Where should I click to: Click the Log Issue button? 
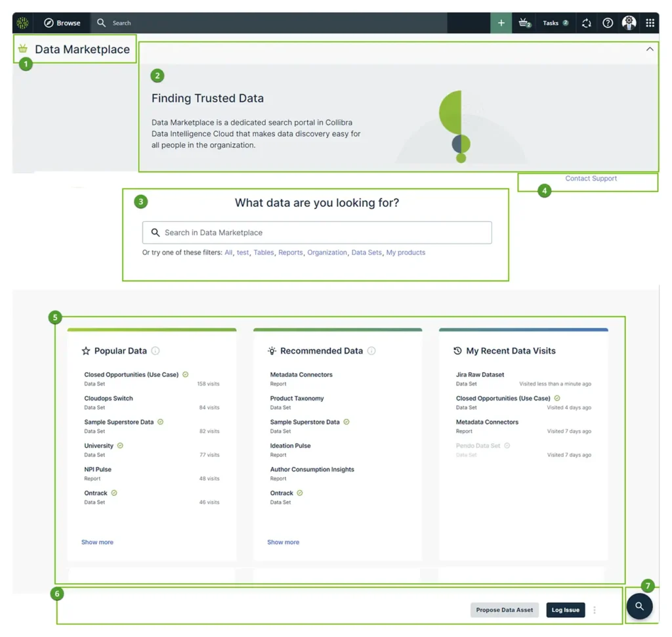coord(565,610)
